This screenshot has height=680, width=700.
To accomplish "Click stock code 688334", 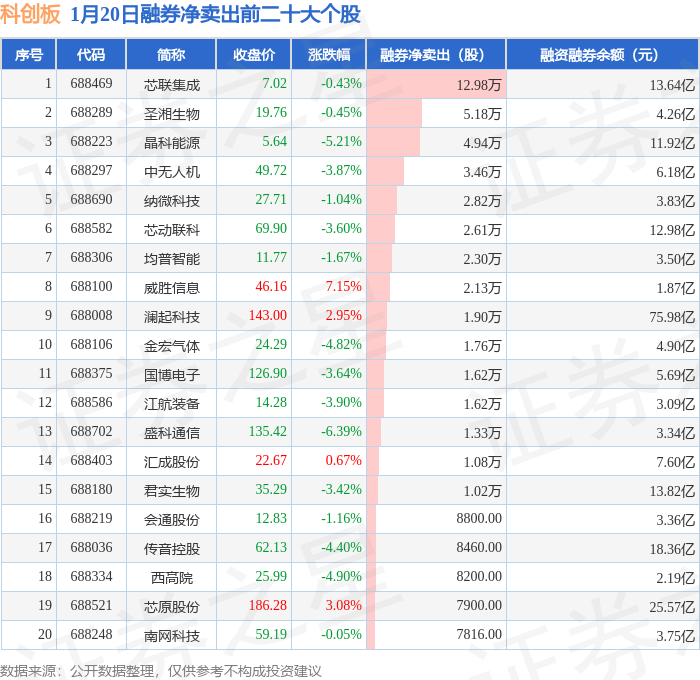I will (91, 577).
